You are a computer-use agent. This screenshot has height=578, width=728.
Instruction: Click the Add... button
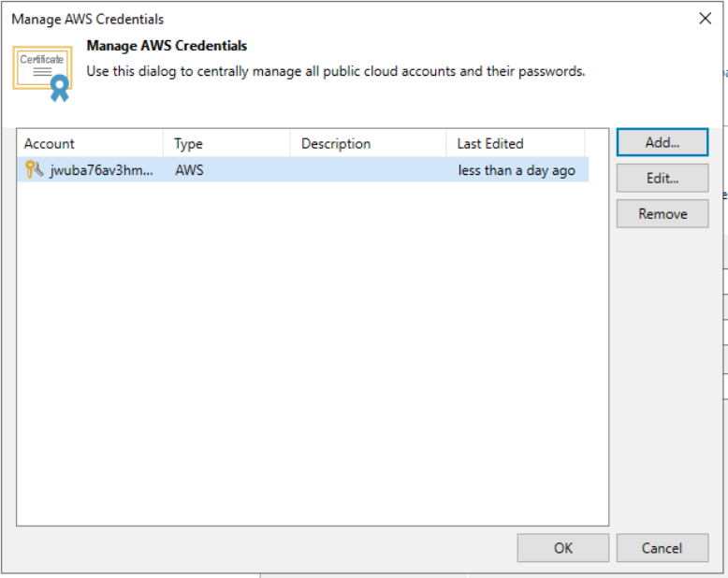coord(662,142)
